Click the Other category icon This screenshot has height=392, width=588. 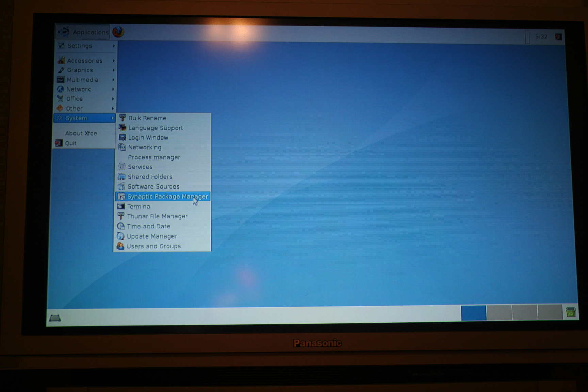coord(60,108)
